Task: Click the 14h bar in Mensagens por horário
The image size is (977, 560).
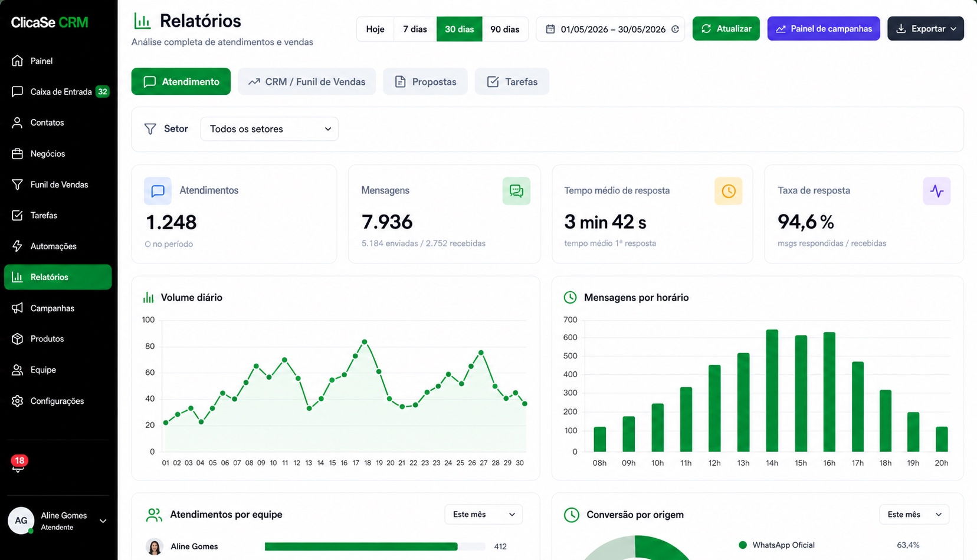Action: click(772, 391)
